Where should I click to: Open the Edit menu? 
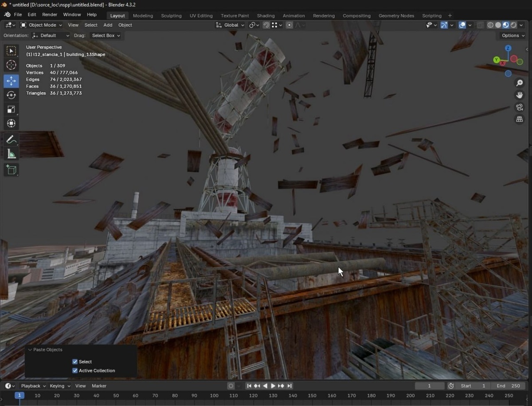point(32,15)
